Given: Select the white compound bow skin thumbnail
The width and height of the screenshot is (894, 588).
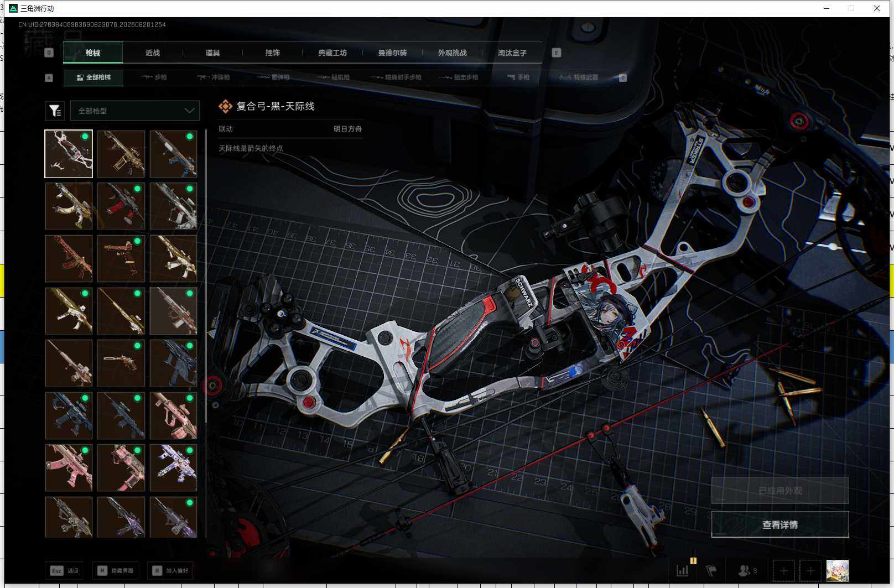Looking at the screenshot, I should pyautogui.click(x=69, y=154).
